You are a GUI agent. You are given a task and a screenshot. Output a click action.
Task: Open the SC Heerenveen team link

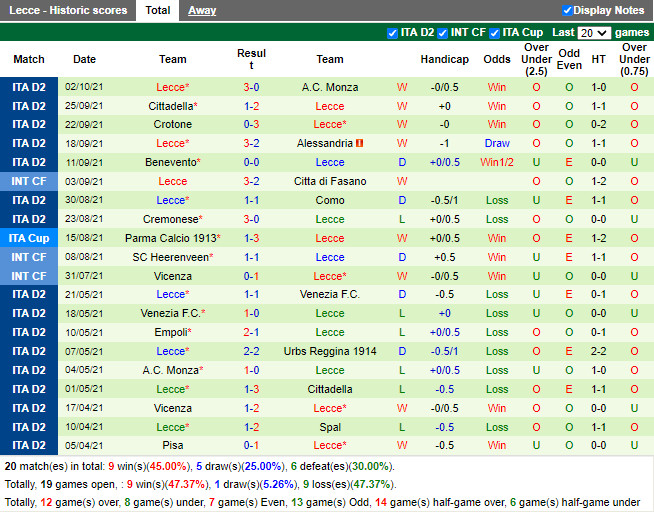170,258
